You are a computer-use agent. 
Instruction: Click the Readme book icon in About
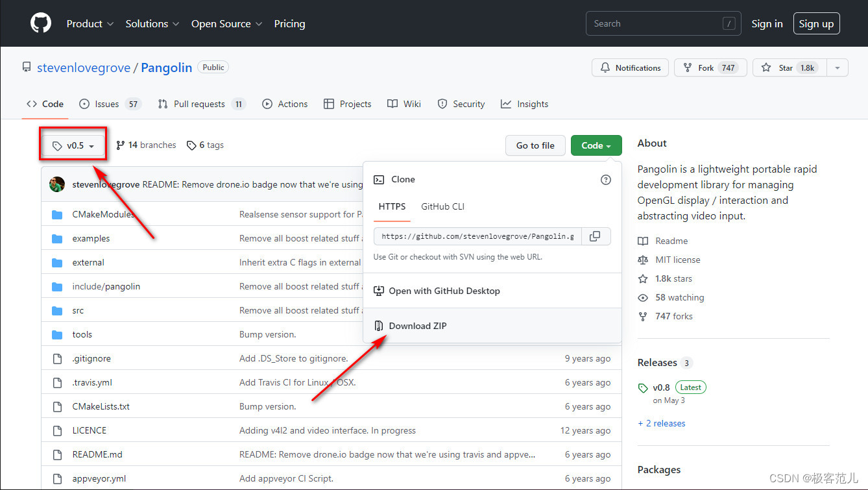tap(643, 241)
